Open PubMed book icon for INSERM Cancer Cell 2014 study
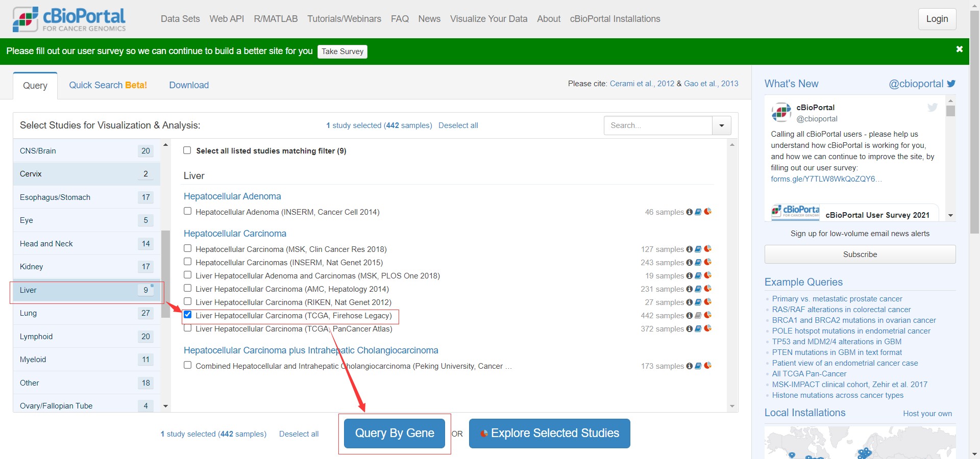 point(698,212)
